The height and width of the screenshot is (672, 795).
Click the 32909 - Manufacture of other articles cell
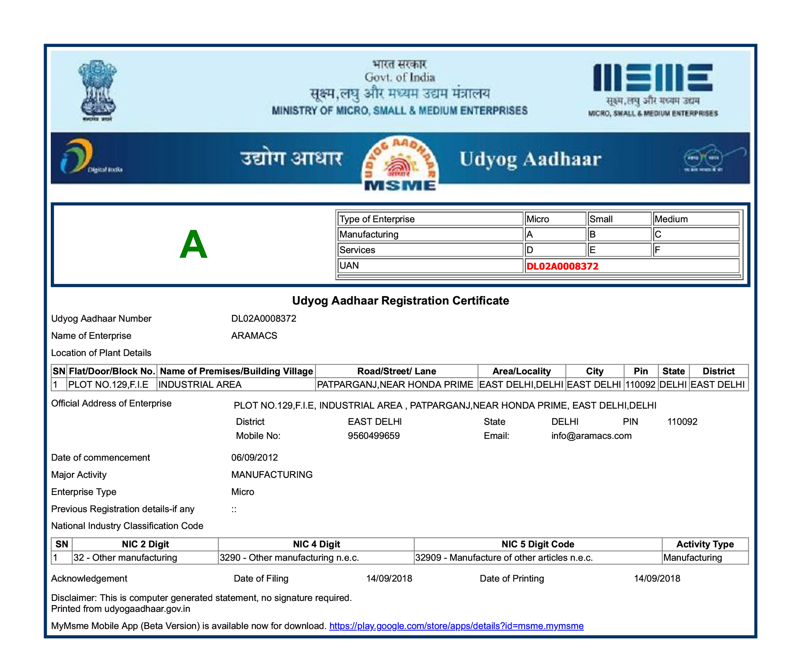pos(538,558)
